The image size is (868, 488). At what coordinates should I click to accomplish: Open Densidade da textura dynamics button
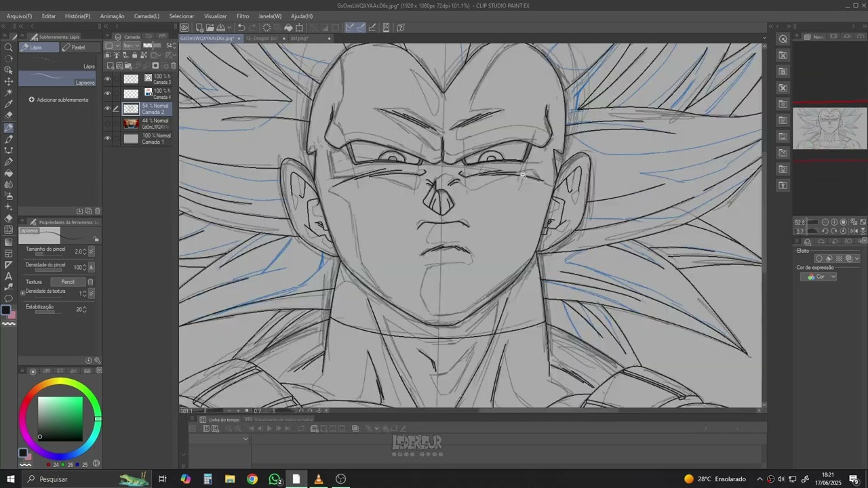click(92, 293)
